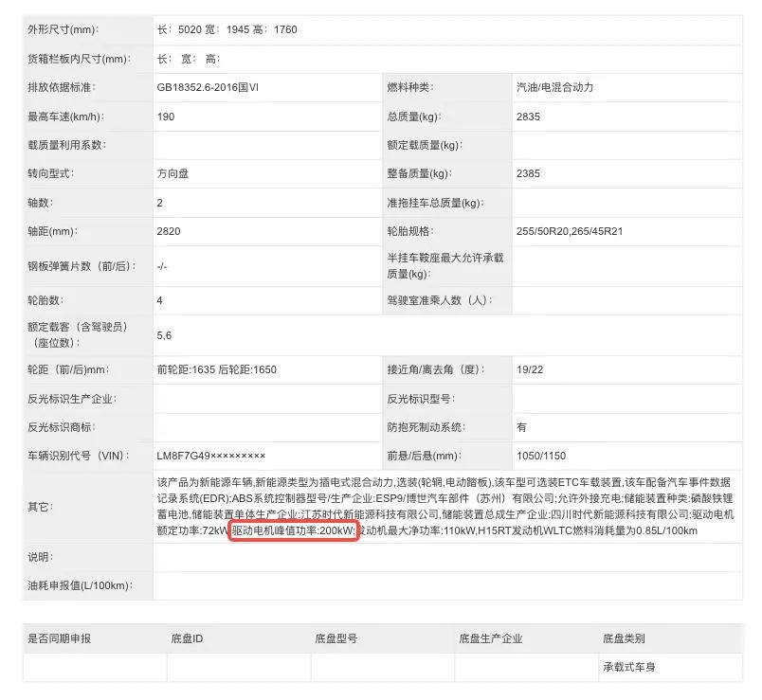Select axle count value 2
This screenshot has width=762, height=700.
[x=160, y=203]
